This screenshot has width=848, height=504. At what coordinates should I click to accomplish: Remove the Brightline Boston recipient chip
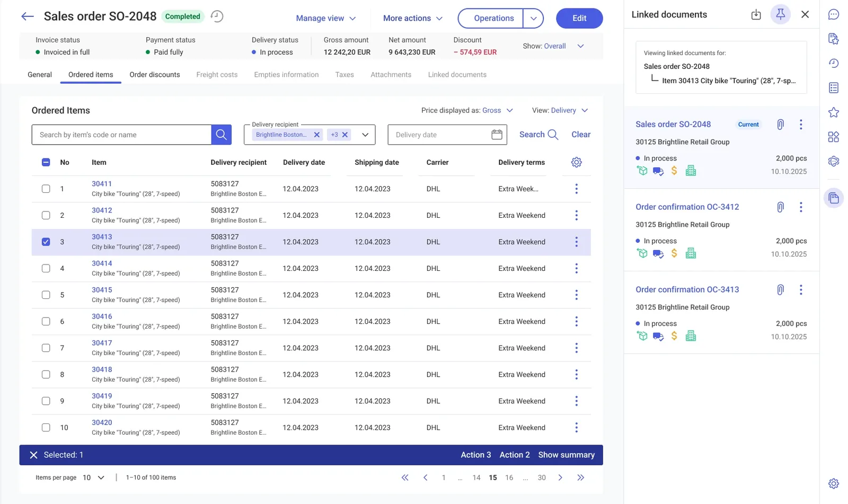(317, 135)
